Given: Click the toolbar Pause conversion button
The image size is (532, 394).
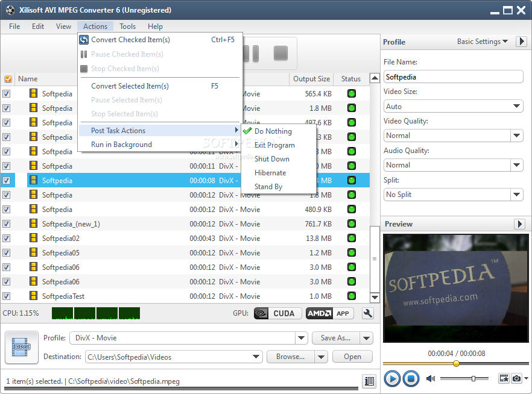Looking at the screenshot, I should coord(251,54).
